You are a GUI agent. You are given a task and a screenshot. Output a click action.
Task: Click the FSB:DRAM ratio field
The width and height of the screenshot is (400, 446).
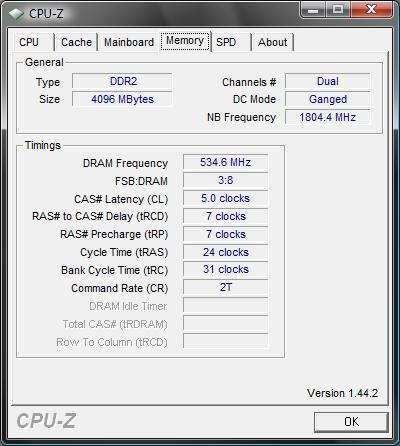tap(225, 180)
